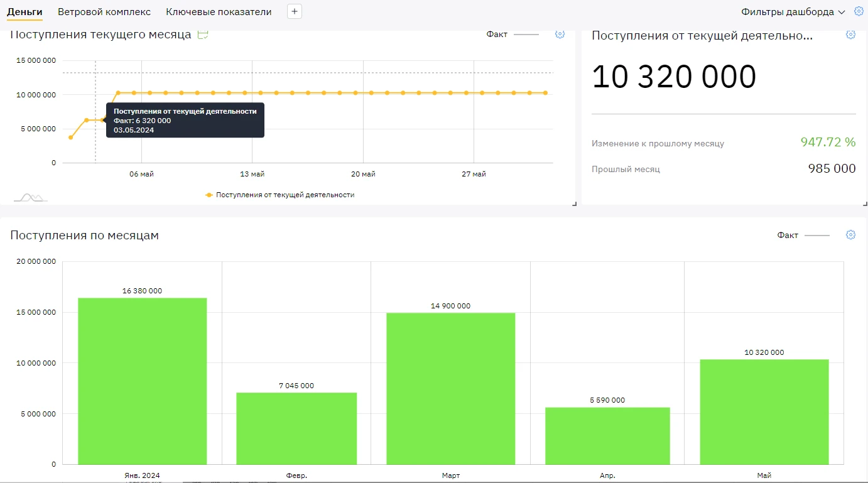Open the Ключевые показатели tab
The image size is (868, 483).
[219, 12]
